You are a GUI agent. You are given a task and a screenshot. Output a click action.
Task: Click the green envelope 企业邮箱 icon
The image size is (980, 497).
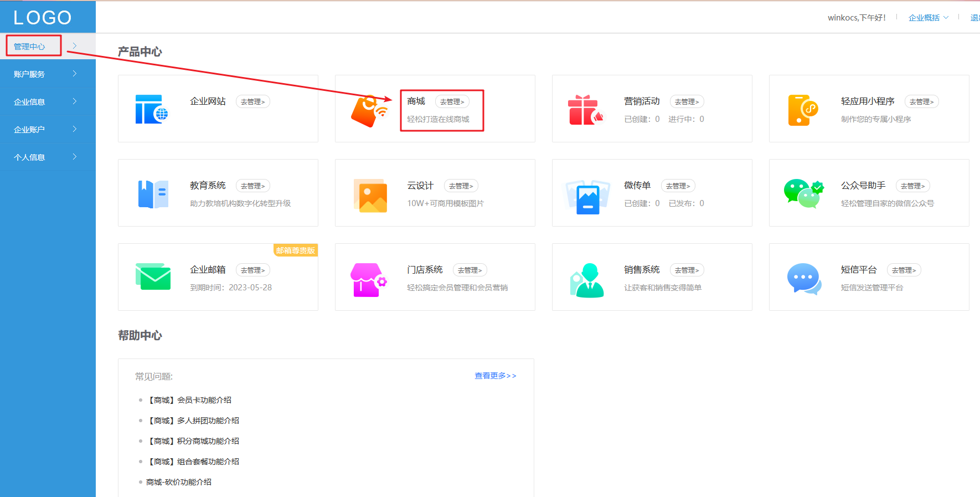pyautogui.click(x=153, y=276)
